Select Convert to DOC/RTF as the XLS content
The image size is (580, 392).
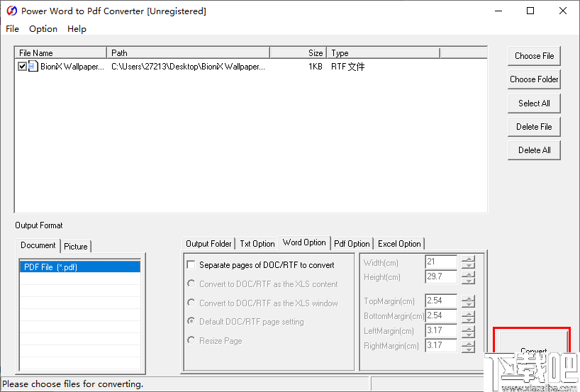[x=191, y=284]
